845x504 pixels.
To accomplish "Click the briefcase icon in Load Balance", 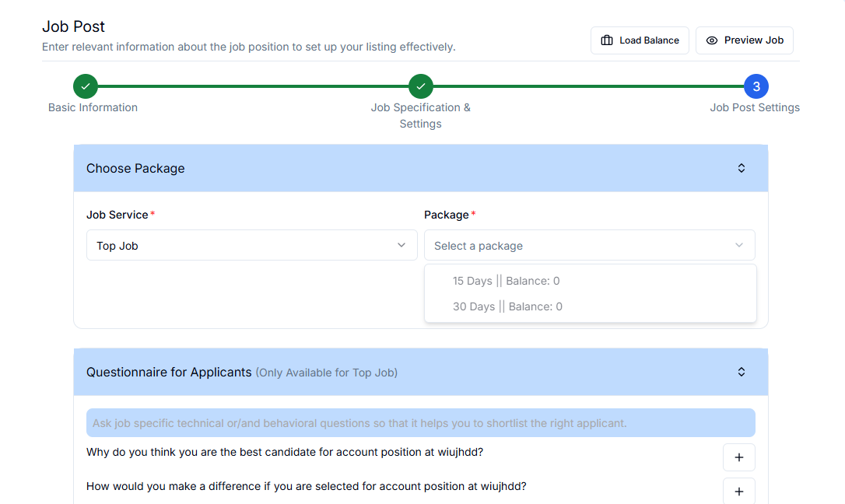I will [608, 40].
